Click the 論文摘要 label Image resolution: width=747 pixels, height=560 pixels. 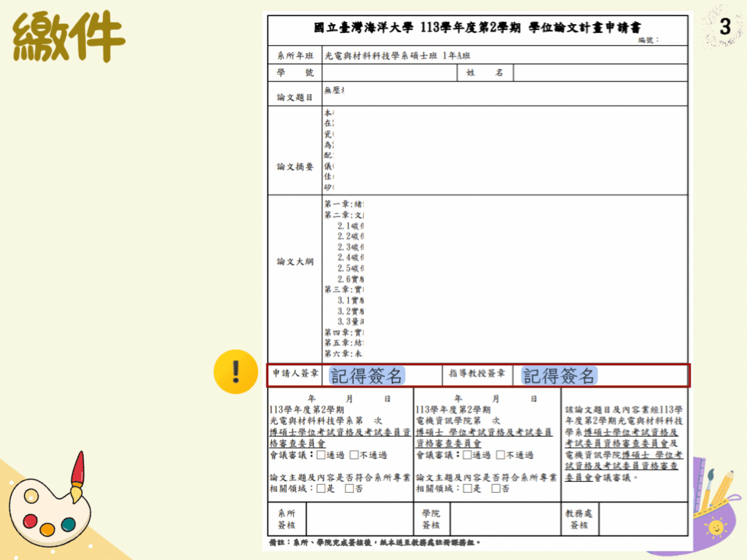(295, 167)
